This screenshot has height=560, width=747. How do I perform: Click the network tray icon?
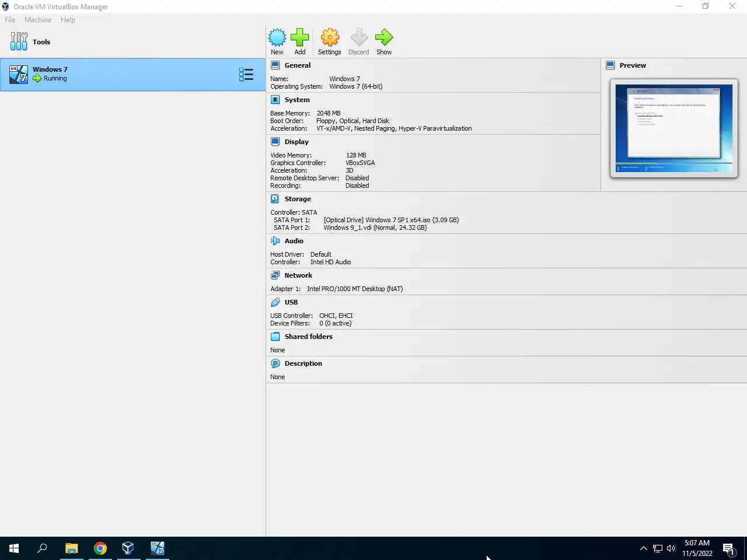[x=658, y=548]
